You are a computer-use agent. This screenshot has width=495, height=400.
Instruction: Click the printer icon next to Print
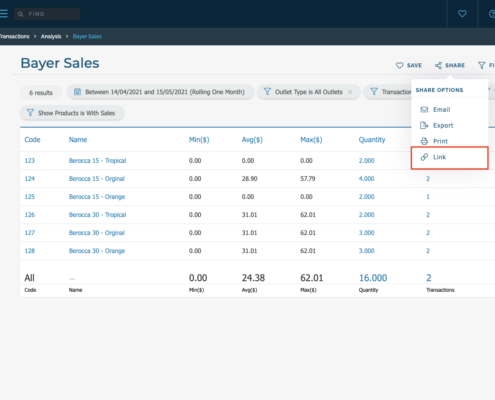(424, 141)
